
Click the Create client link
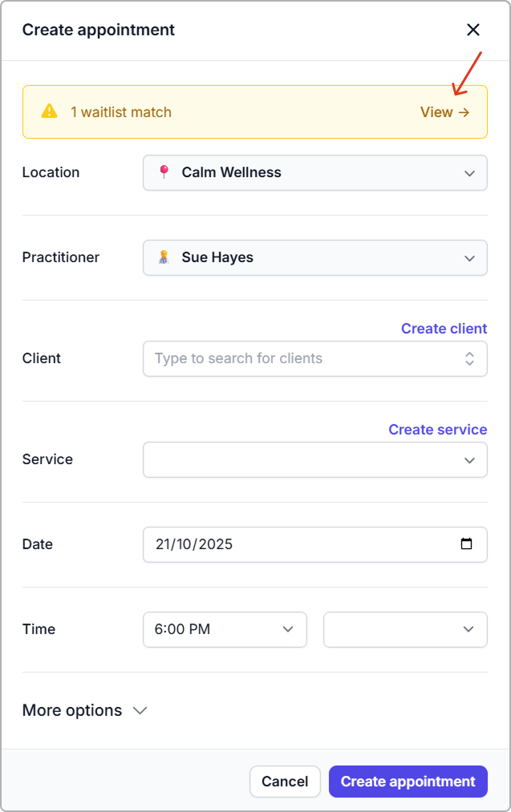(444, 329)
